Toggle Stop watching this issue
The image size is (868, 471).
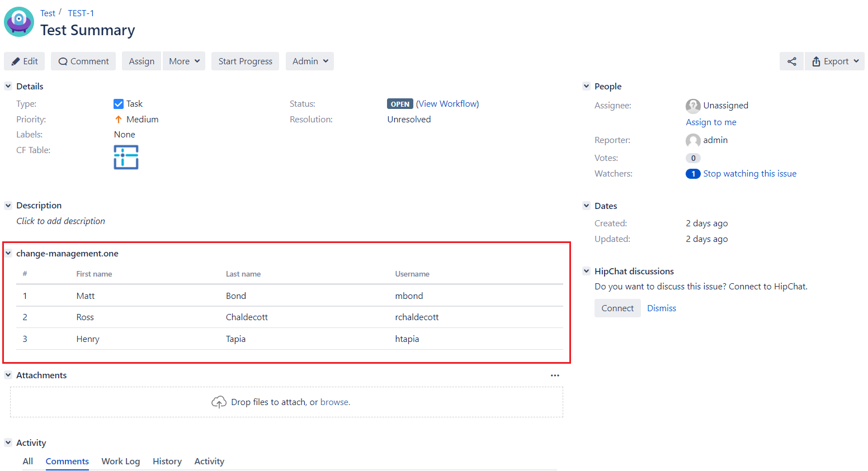[749, 173]
